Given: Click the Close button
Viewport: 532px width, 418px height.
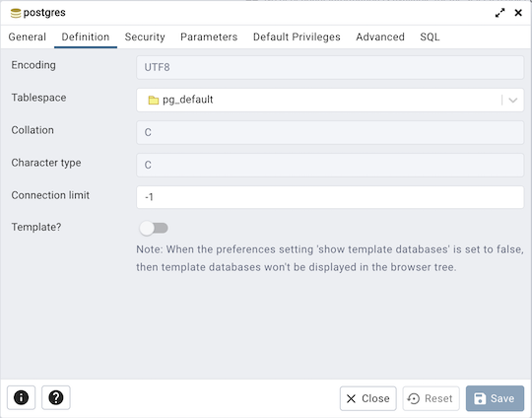Looking at the screenshot, I should [x=368, y=398].
